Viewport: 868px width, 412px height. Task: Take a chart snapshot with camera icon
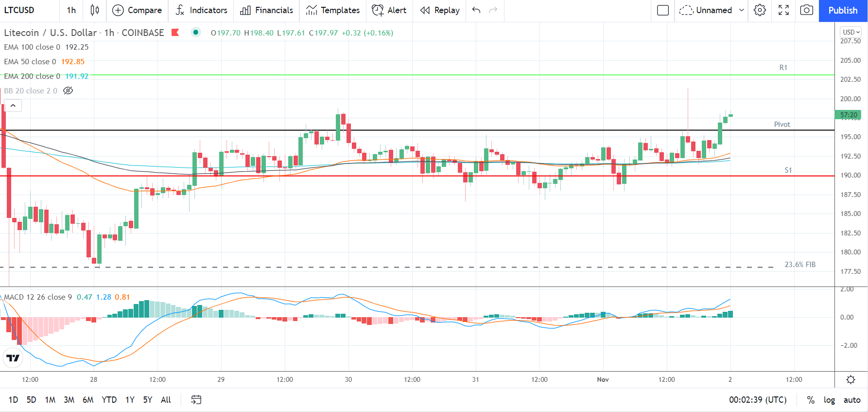(x=807, y=10)
